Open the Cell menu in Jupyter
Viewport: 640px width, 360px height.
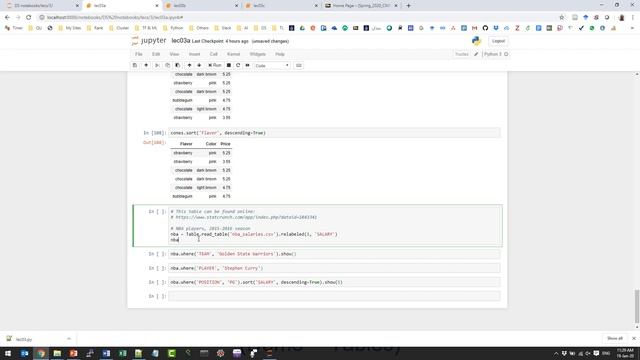coord(213,54)
